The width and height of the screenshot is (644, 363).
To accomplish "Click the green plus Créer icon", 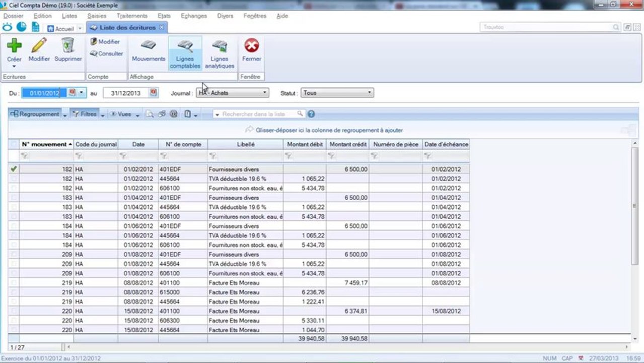I will 14,46.
